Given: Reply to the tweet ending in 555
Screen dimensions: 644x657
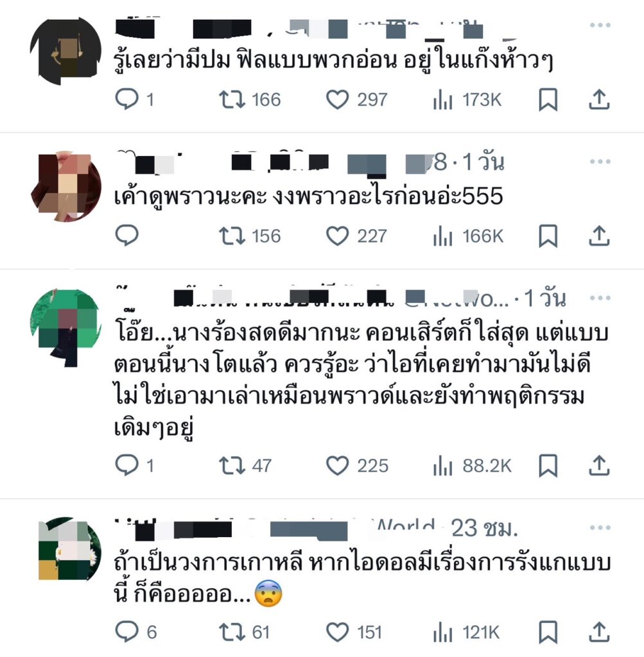Looking at the screenshot, I should click(126, 235).
